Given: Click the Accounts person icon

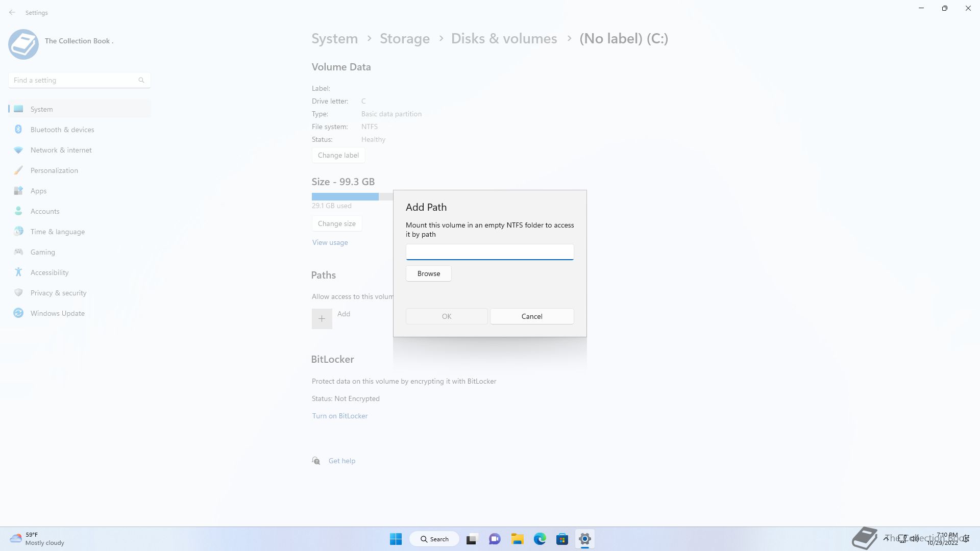Looking at the screenshot, I should (18, 211).
